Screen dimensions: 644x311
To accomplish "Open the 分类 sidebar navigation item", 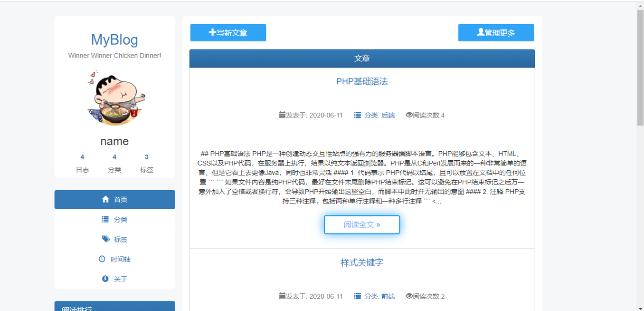I will [x=115, y=220].
